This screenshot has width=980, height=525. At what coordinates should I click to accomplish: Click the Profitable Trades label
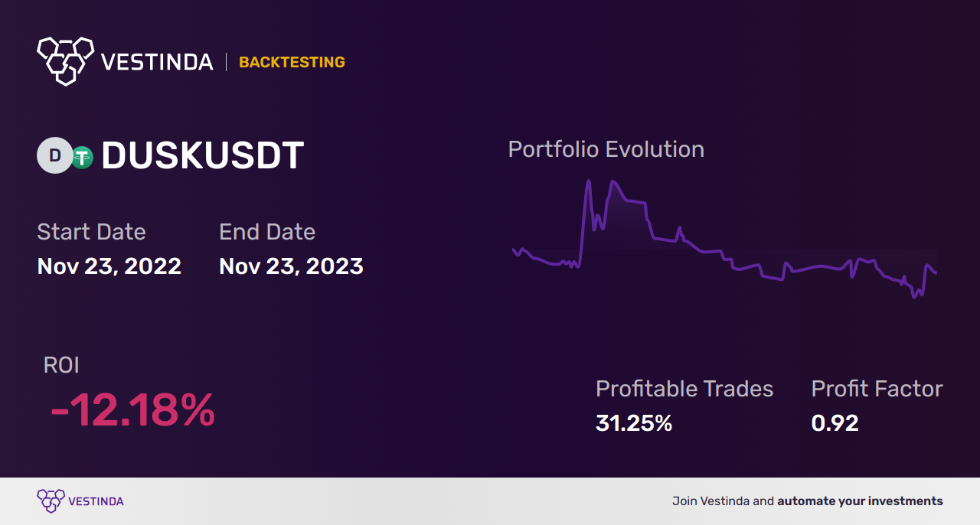(x=684, y=389)
